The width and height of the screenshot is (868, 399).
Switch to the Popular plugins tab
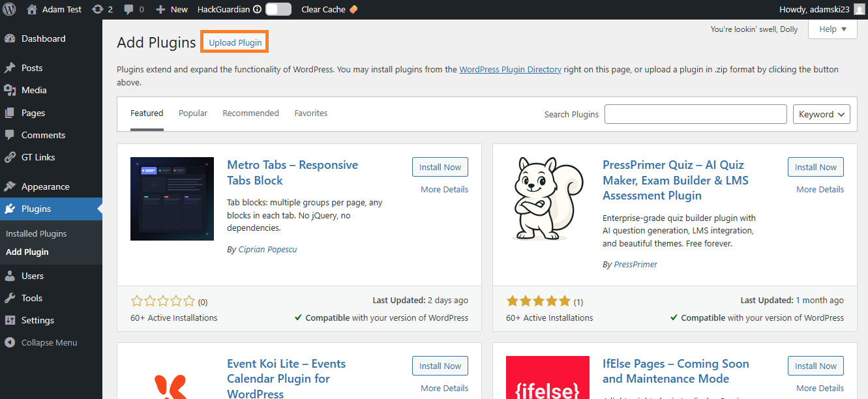point(192,113)
